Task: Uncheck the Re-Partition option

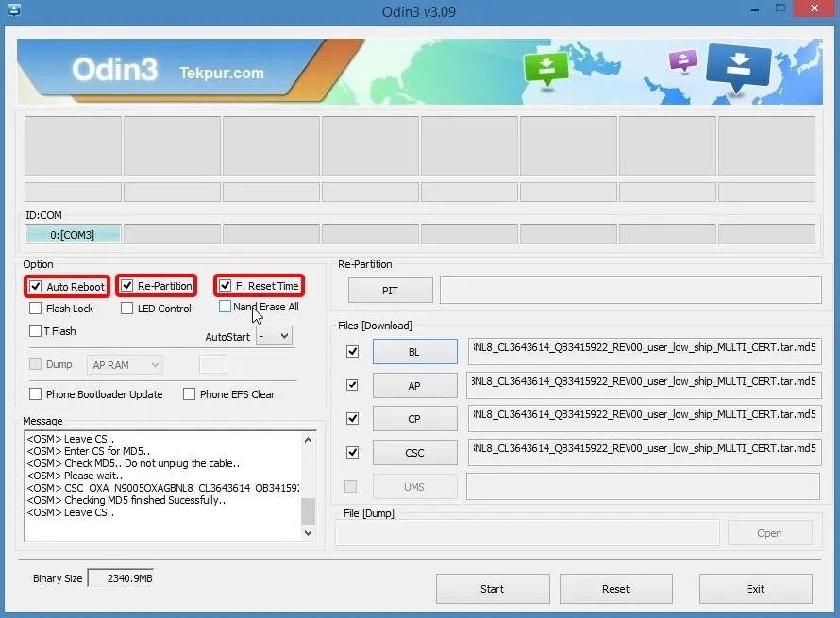Action: (127, 286)
